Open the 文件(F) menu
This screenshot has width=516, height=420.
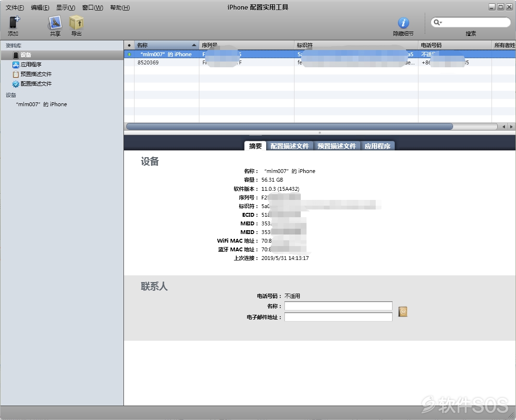(x=15, y=8)
